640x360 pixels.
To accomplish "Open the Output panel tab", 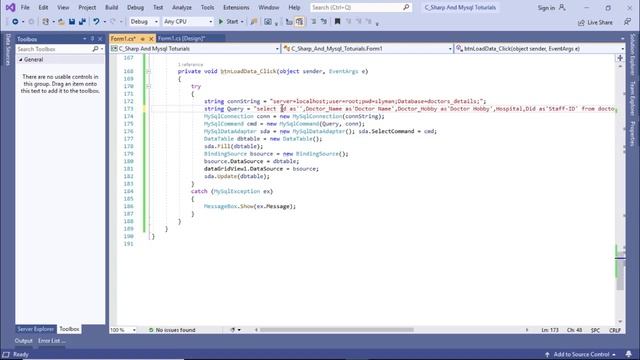I will (23, 340).
